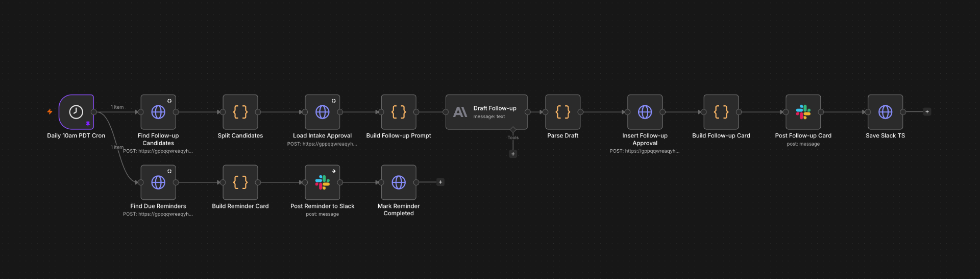Add a node after Save Slack TS
The width and height of the screenshot is (980, 279).
click(x=927, y=112)
